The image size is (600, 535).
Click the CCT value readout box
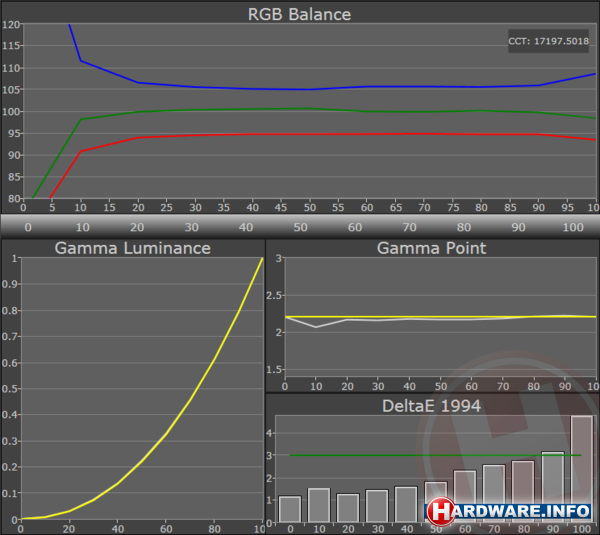click(x=550, y=42)
